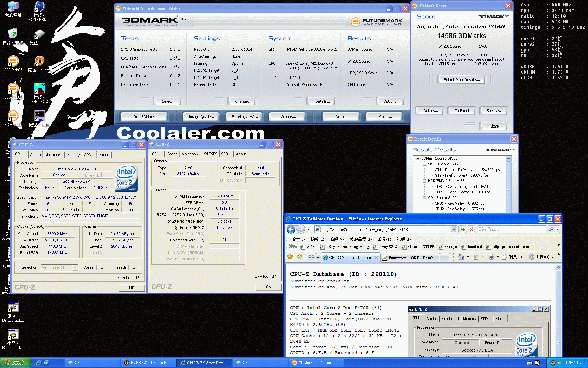This screenshot has height=368, width=588.
Task: Click the To Excel button
Action: pyautogui.click(x=462, y=111)
